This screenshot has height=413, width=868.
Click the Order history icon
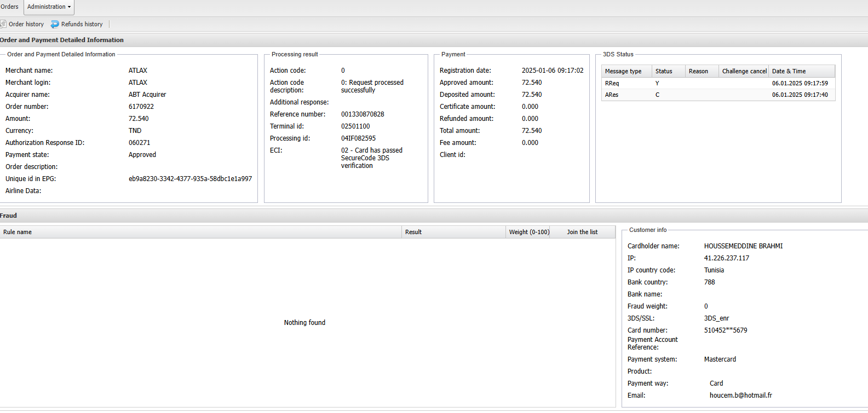[3, 24]
